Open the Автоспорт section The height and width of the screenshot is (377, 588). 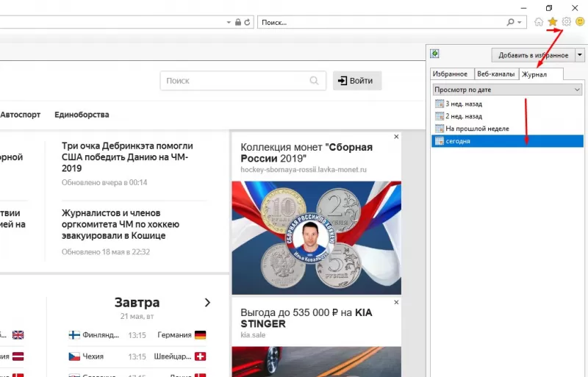[21, 115]
